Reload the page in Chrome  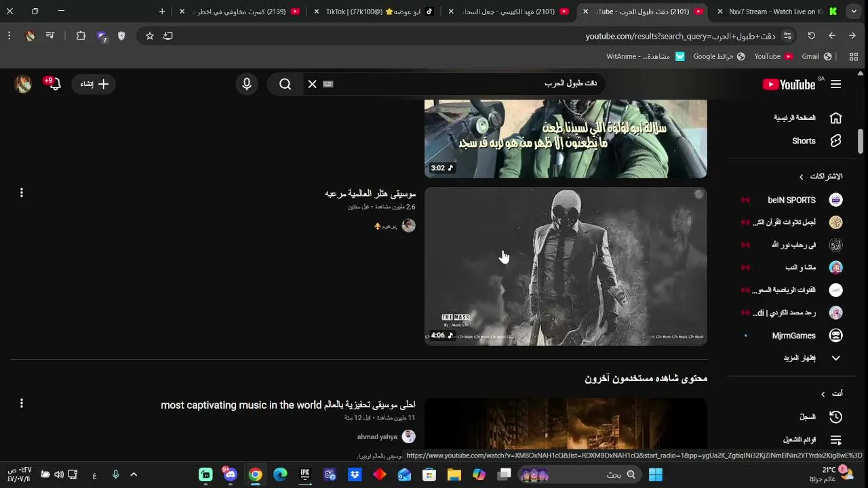pos(811,36)
